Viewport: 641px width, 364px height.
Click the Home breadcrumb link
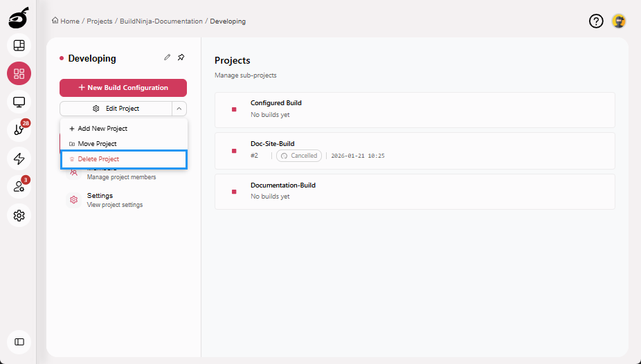tap(66, 21)
